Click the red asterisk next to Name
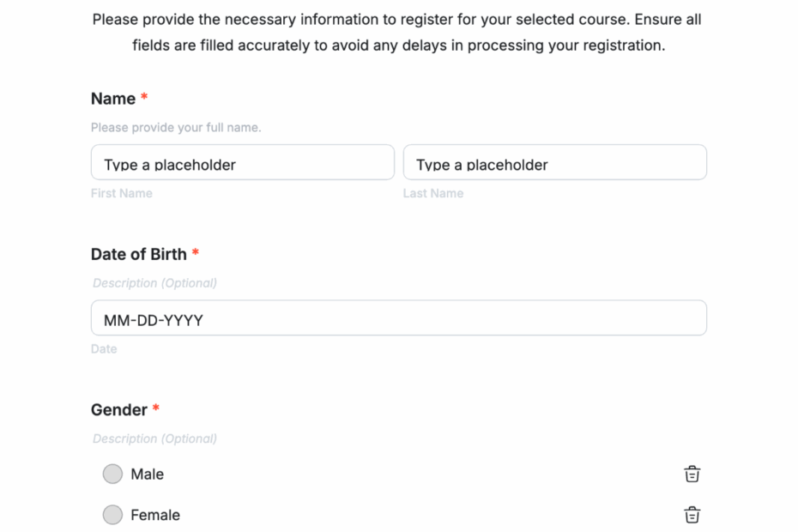Screen dimensions: 798x532 click(143, 97)
